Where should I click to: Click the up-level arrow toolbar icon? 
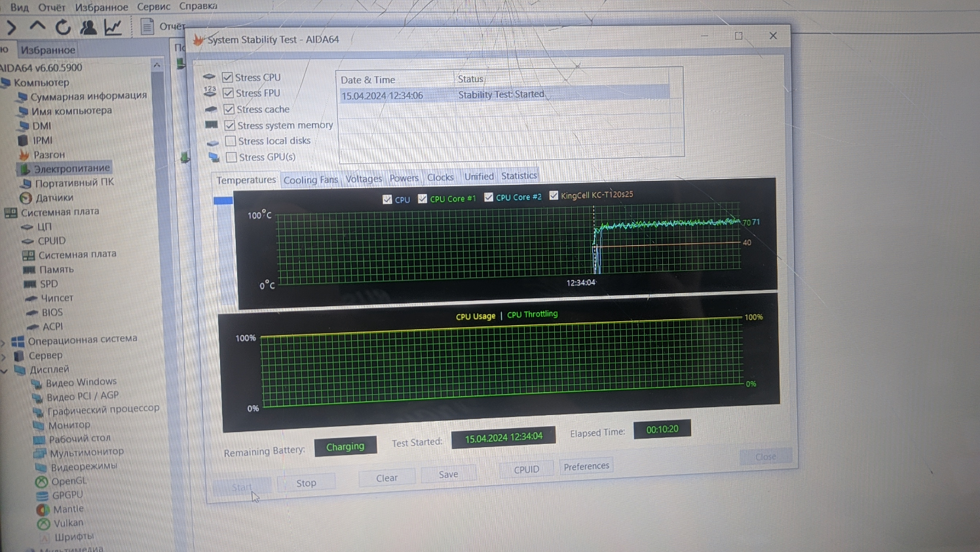coord(37,26)
